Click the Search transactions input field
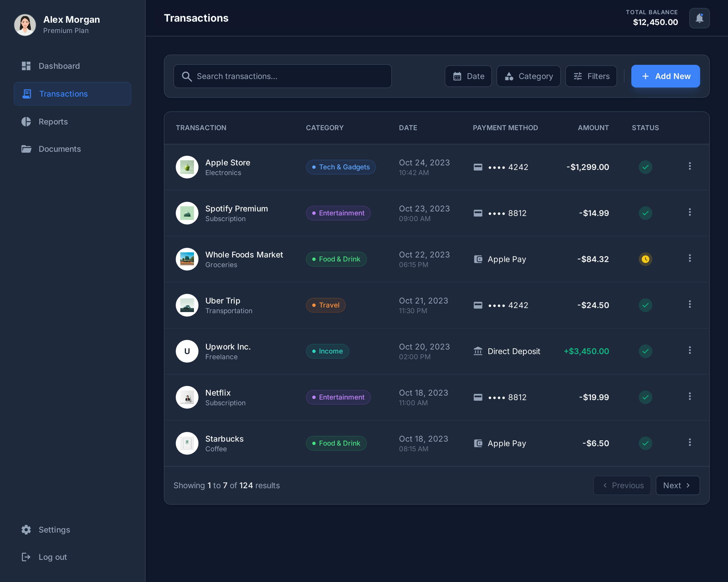Image resolution: width=728 pixels, height=582 pixels. tap(290, 77)
